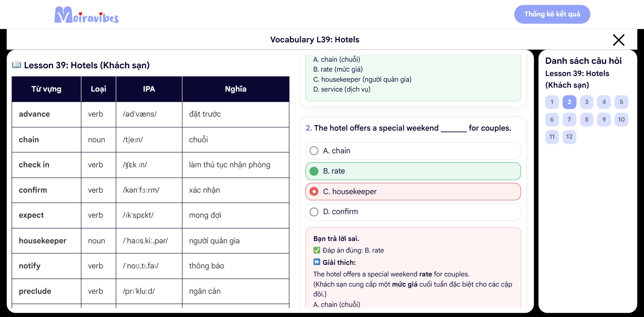644x317 pixels.
Task: Click the open book icon beside lesson title
Action: coord(16,65)
